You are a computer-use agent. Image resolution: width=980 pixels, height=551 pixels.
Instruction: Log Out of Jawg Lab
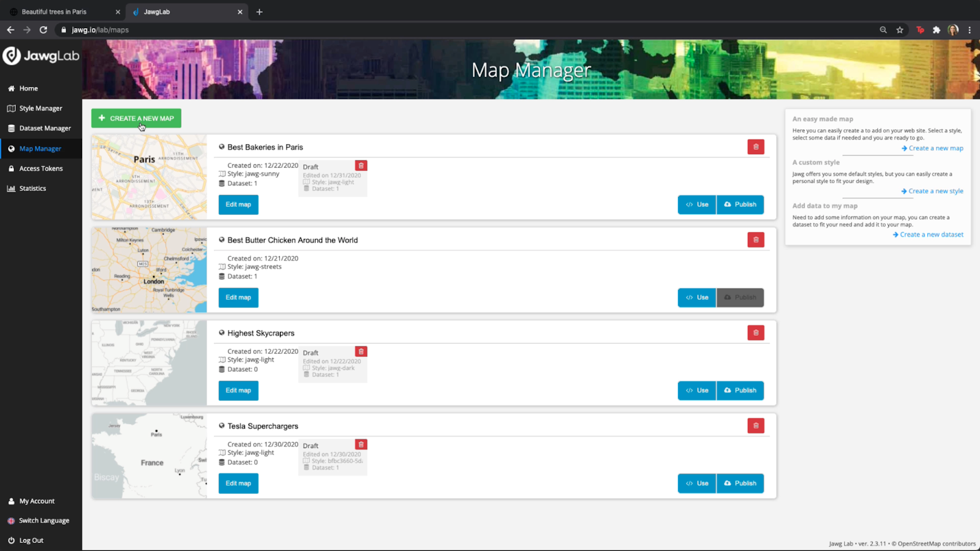(26, 541)
